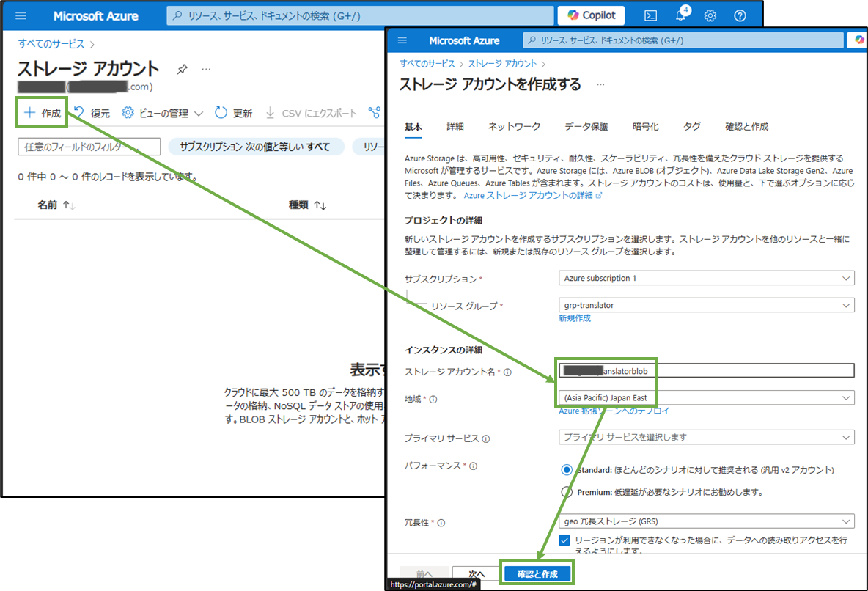Sort by 名前 column header

[x=56, y=205]
